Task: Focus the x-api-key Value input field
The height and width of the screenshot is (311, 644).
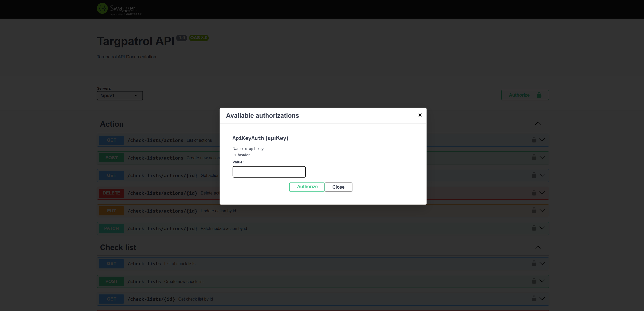Action: [x=269, y=172]
